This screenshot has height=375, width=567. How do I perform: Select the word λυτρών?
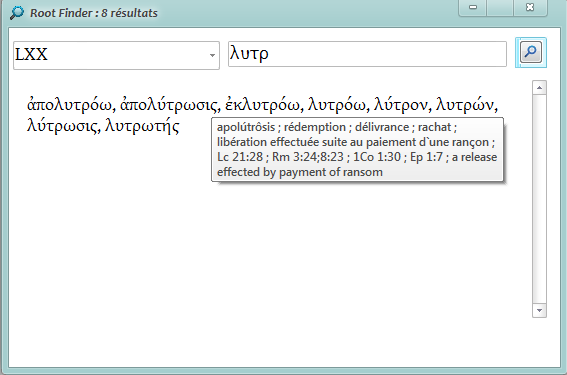tap(465, 105)
